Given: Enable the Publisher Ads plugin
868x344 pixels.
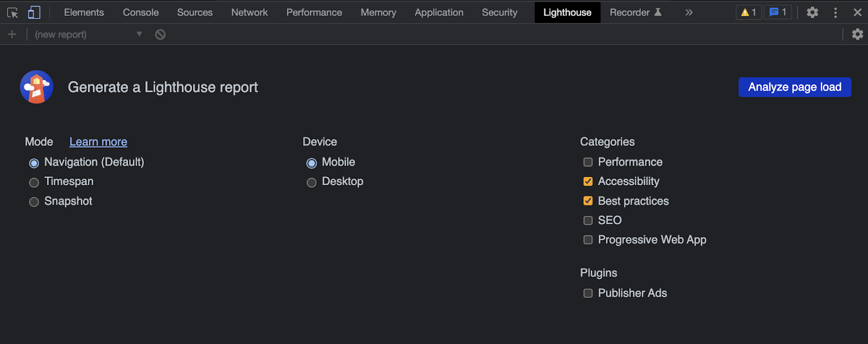Looking at the screenshot, I should pos(588,294).
